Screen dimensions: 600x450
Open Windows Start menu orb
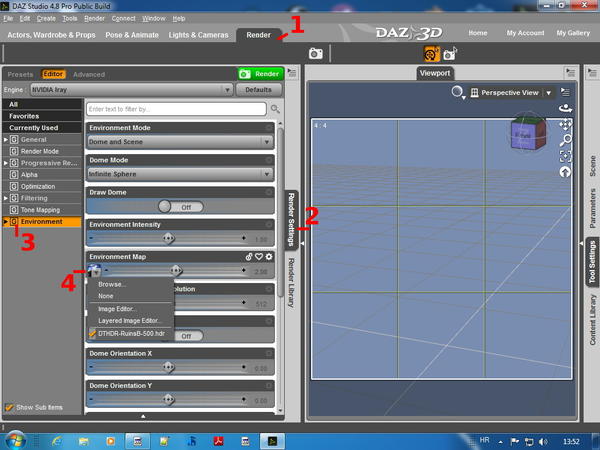click(15, 441)
